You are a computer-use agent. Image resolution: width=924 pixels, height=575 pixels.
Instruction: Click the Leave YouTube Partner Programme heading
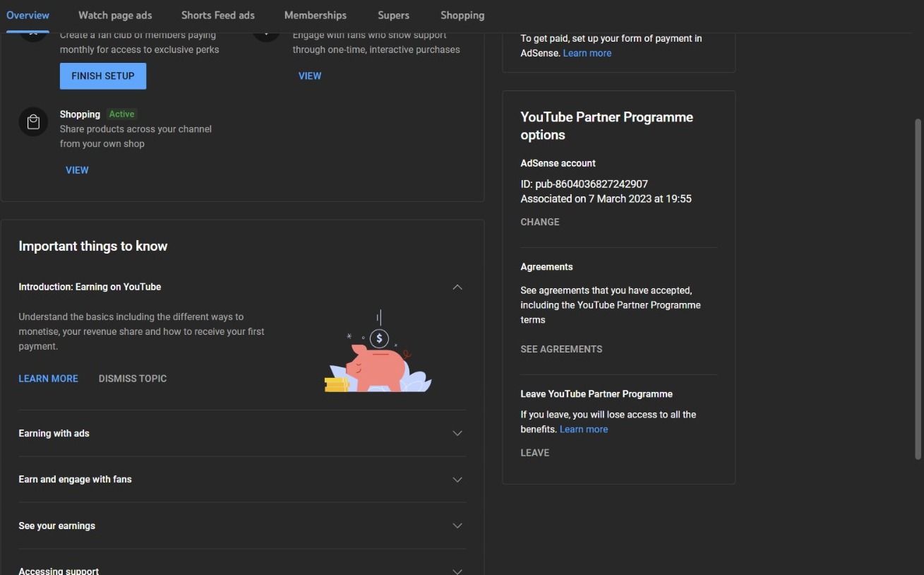(596, 394)
